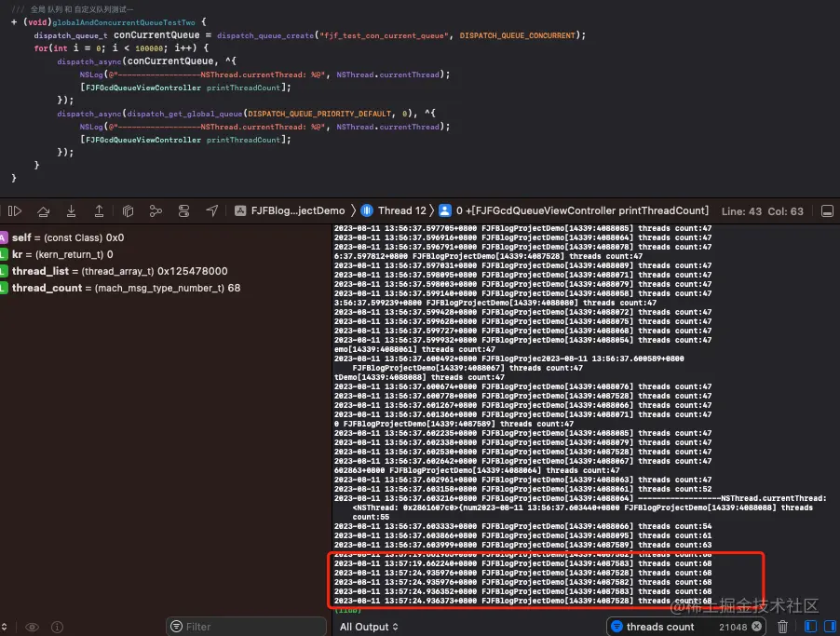Open the All Output dropdown
This screenshot has width=840, height=636.
pyautogui.click(x=369, y=627)
